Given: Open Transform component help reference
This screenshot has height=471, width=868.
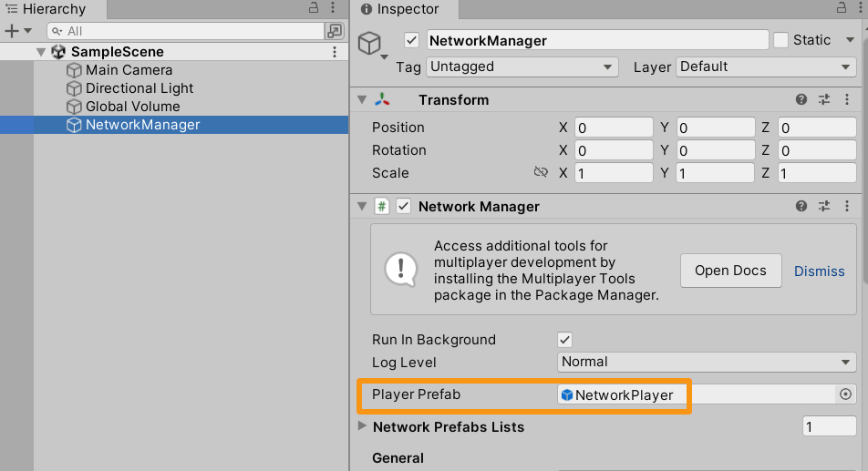Looking at the screenshot, I should pyautogui.click(x=801, y=99).
